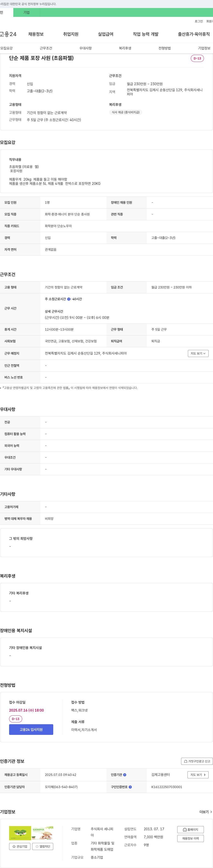Select registration time 2025.07.03 09:40:42

pyautogui.click(x=60, y=775)
